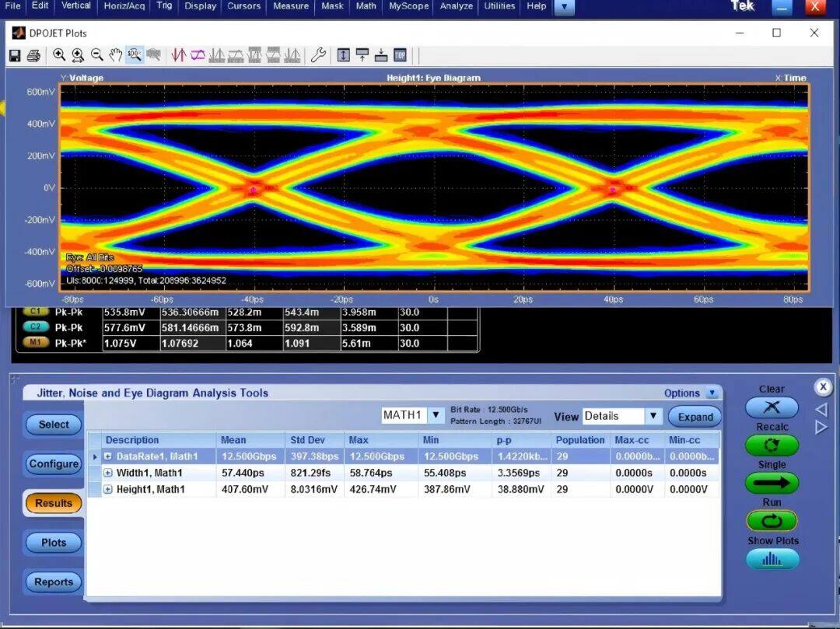Open the Vertical menu
Viewport: 840px width, 629px height.
[75, 5]
